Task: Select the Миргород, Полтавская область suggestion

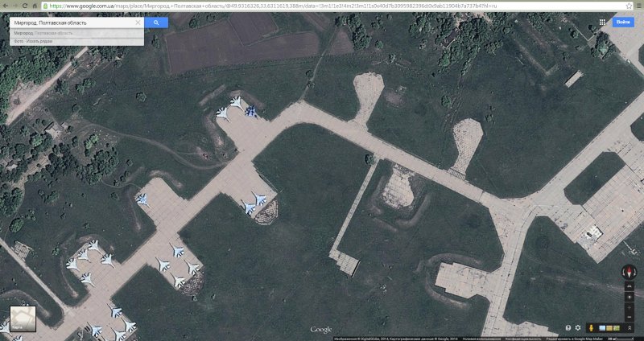Action: 48,33
